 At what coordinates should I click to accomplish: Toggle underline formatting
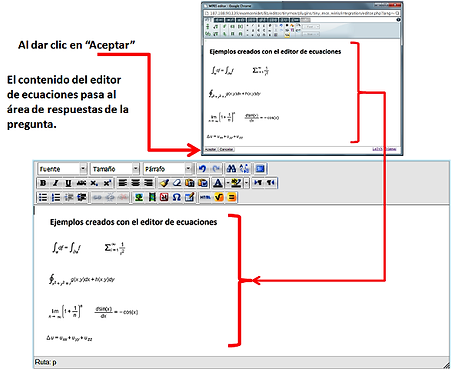tap(68, 183)
